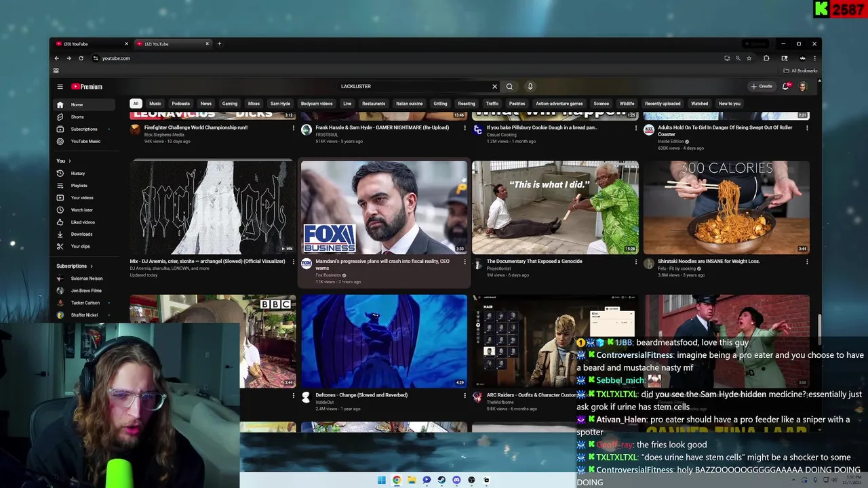Screen dimensions: 868x488
Task: Open Deftones - Change (Slowed and Reverbed) title
Action: [361, 394]
